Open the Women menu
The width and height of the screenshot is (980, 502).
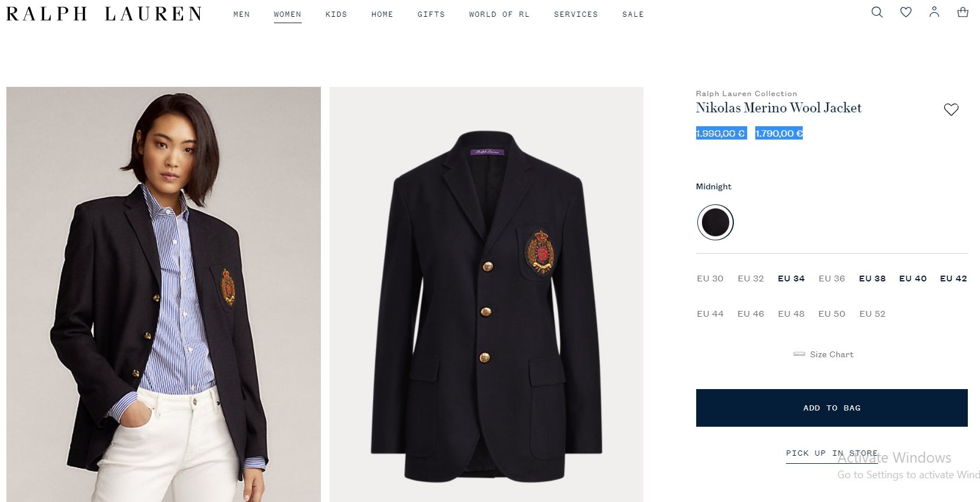point(287,14)
